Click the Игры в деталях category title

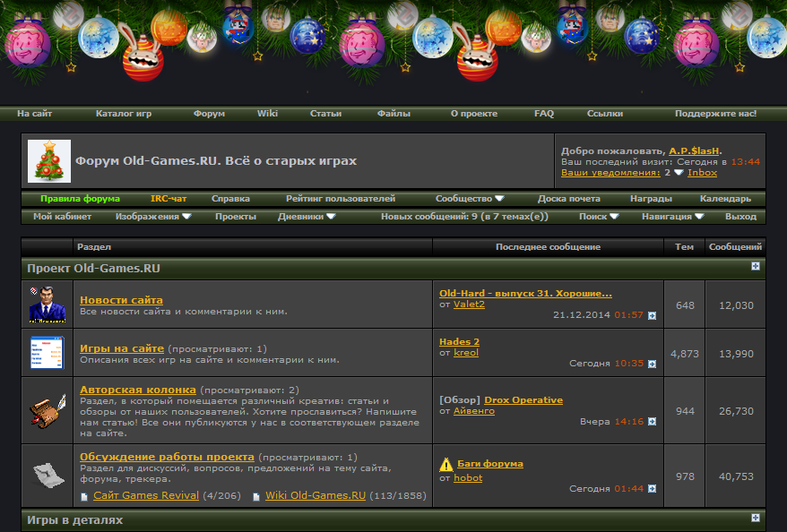74,520
